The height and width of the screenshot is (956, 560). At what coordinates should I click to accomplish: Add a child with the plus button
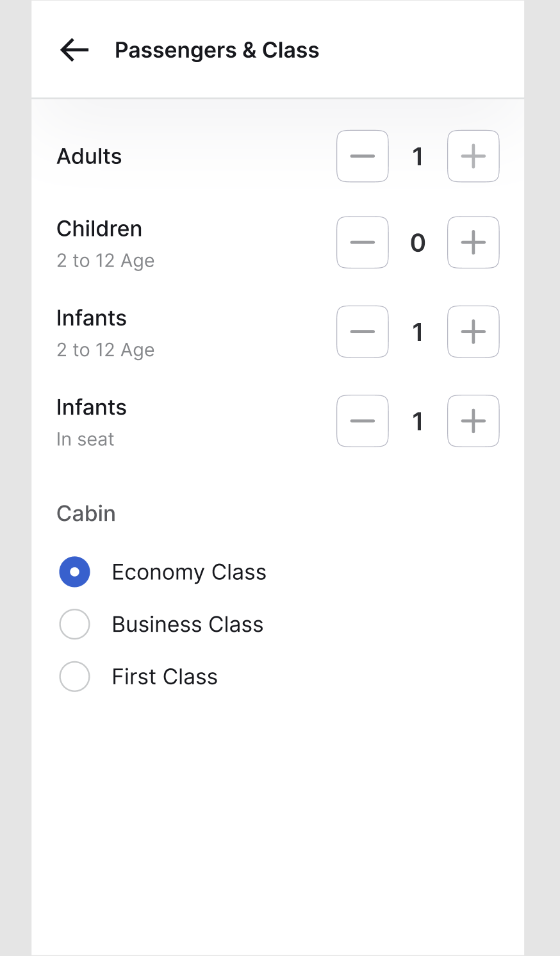click(473, 242)
